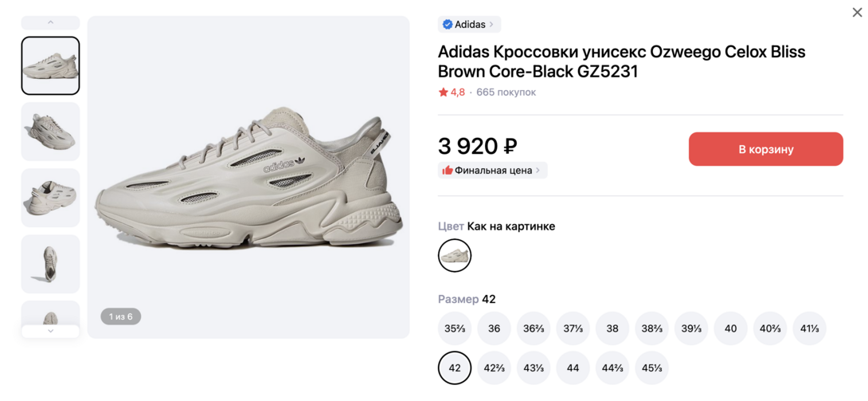The image size is (868, 401).
Task: Open the 665 покупок link
Action: [506, 92]
